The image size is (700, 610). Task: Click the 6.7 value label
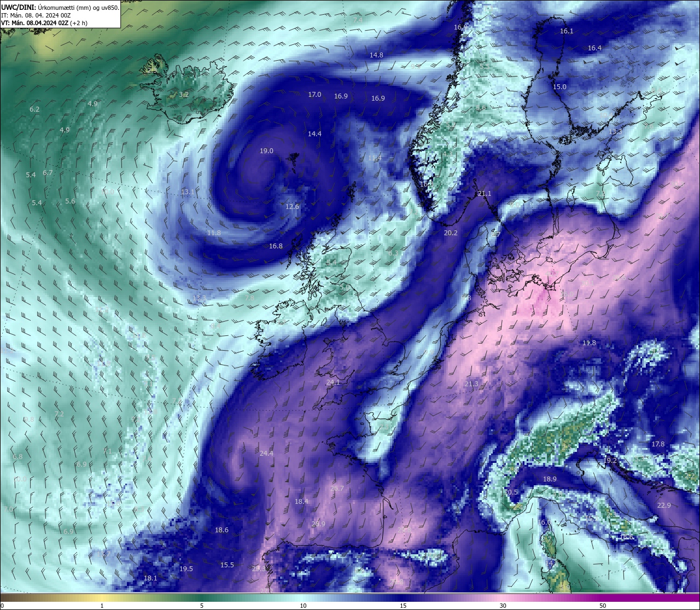(x=48, y=173)
